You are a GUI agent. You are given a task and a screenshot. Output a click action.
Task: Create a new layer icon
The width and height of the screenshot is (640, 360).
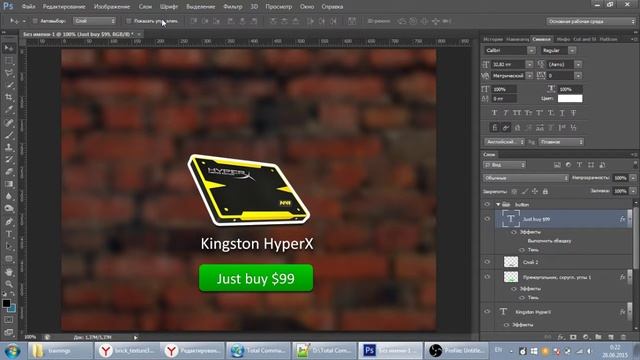coord(611,337)
